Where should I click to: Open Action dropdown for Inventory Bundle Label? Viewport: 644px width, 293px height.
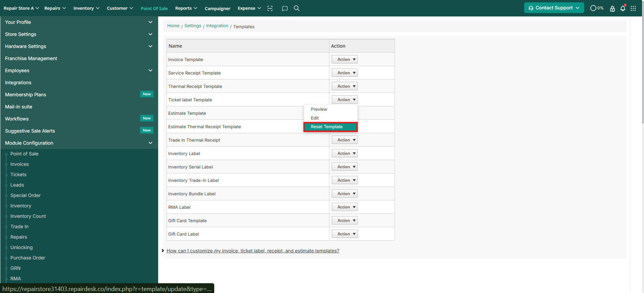click(344, 194)
